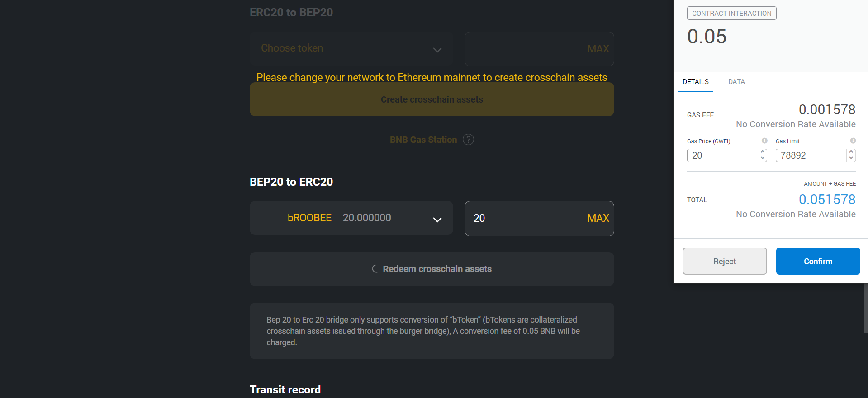Click the BNB Gas Station help icon
The height and width of the screenshot is (398, 868).
pyautogui.click(x=469, y=140)
